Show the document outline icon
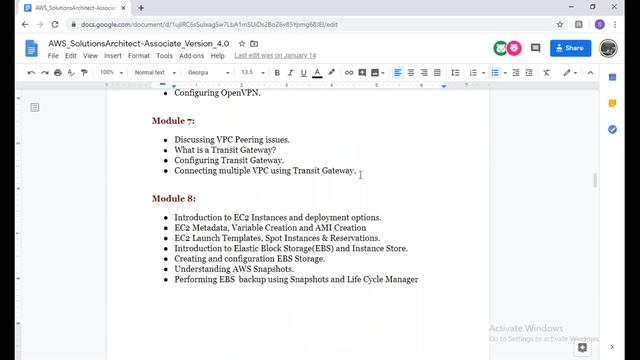 [x=35, y=107]
